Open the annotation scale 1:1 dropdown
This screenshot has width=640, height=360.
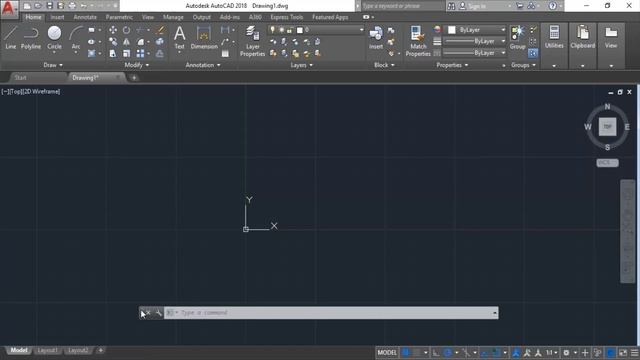click(551, 353)
